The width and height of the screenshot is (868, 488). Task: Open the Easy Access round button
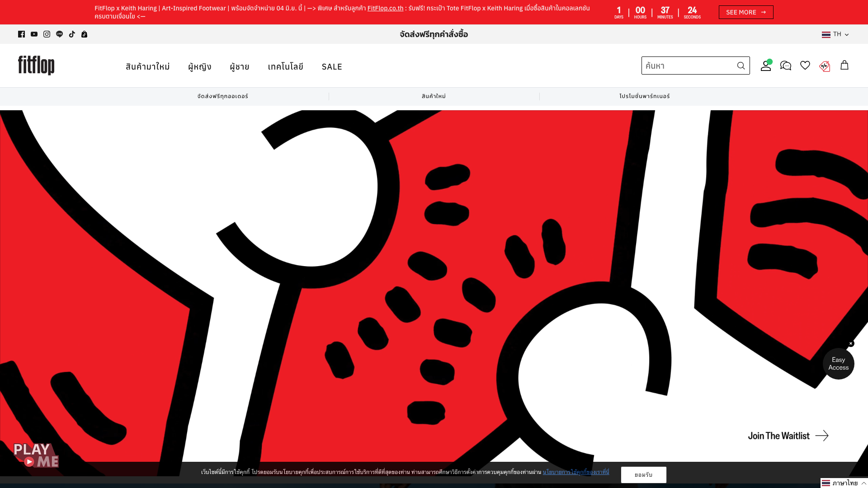[838, 364]
